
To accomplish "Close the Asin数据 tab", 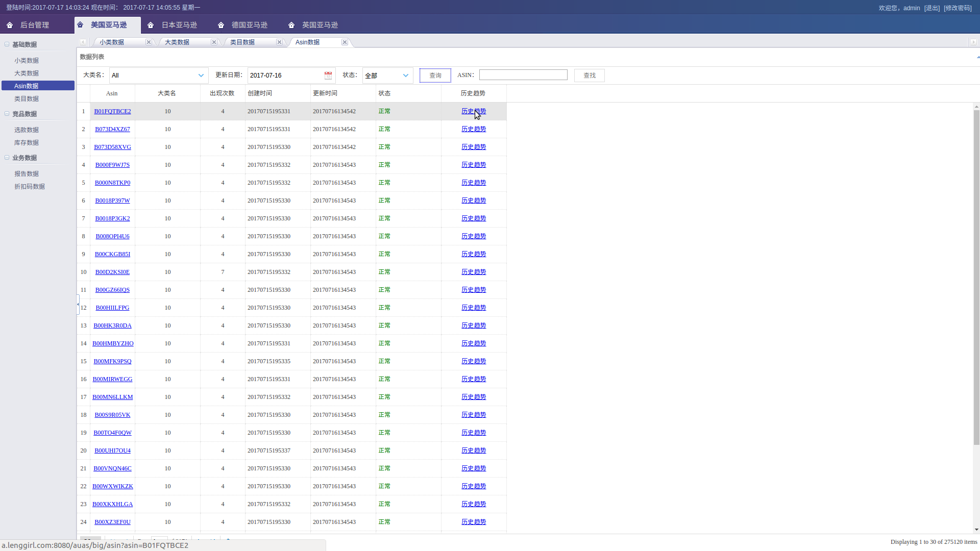I will pyautogui.click(x=345, y=42).
